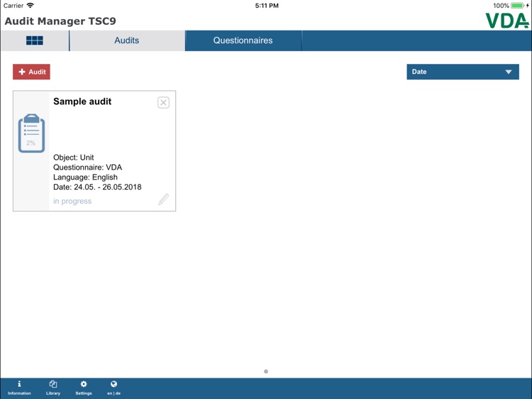Click 'Questionnaire: VDA' text on card
532x399 pixels.
tap(87, 167)
